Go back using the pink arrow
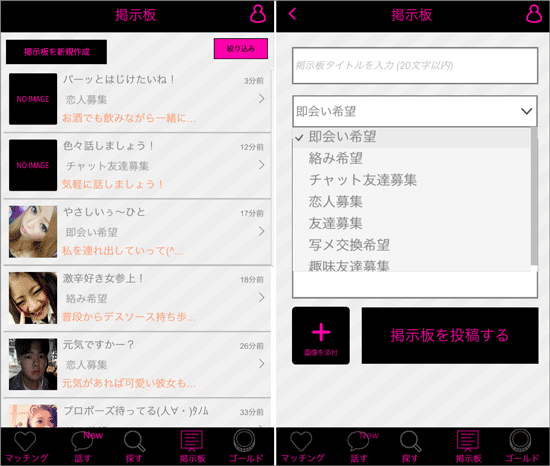Image resolution: width=550 pixels, height=466 pixels. tap(292, 14)
